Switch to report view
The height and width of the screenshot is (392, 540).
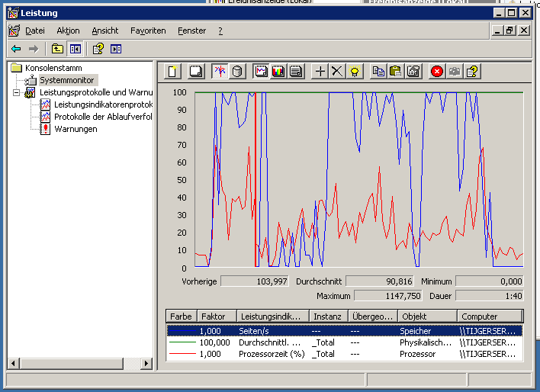(x=296, y=72)
